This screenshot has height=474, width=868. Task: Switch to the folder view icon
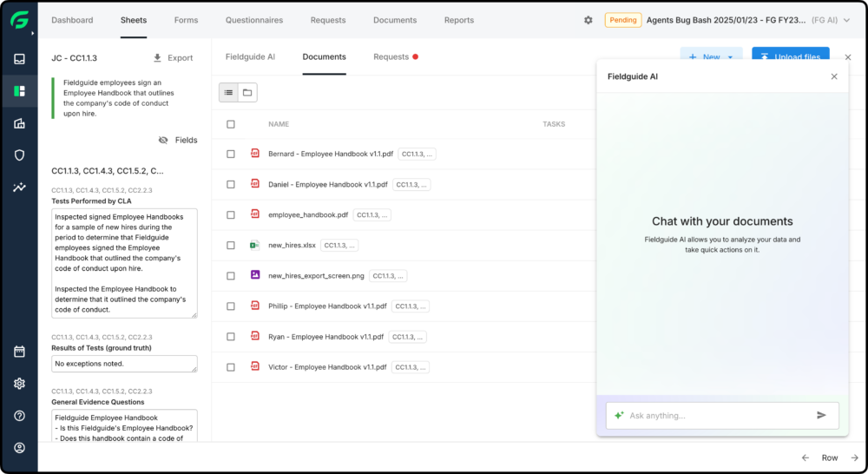click(247, 93)
